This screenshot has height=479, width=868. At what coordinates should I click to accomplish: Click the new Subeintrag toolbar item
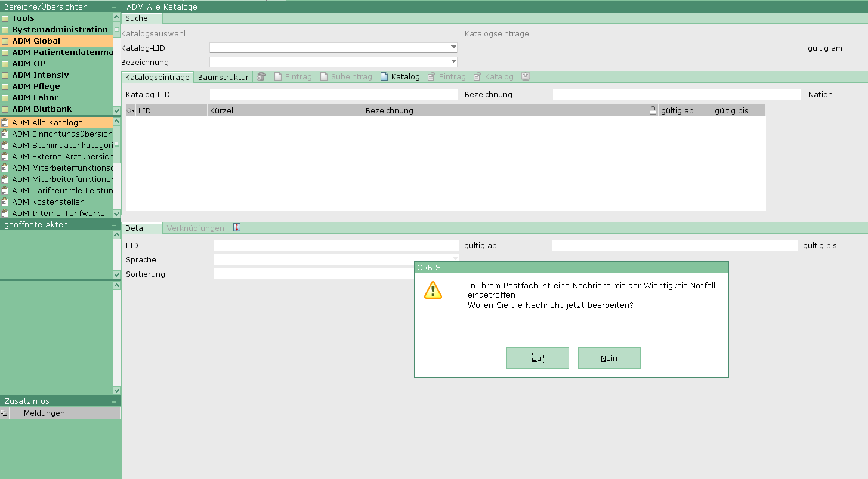point(346,77)
